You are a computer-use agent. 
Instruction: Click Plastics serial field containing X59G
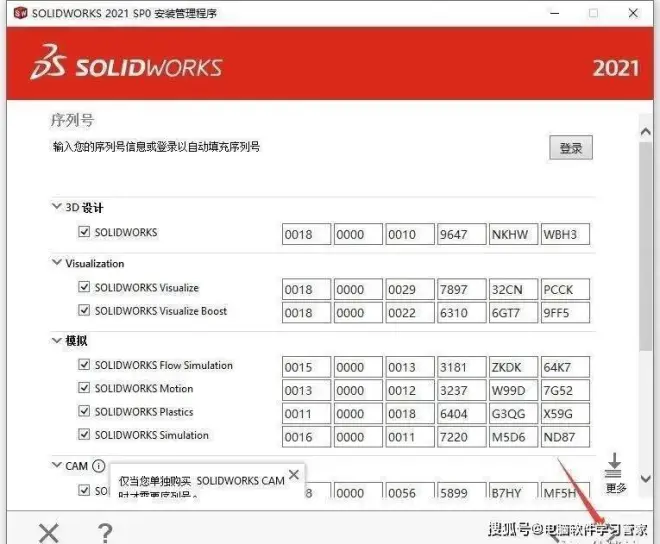click(565, 413)
